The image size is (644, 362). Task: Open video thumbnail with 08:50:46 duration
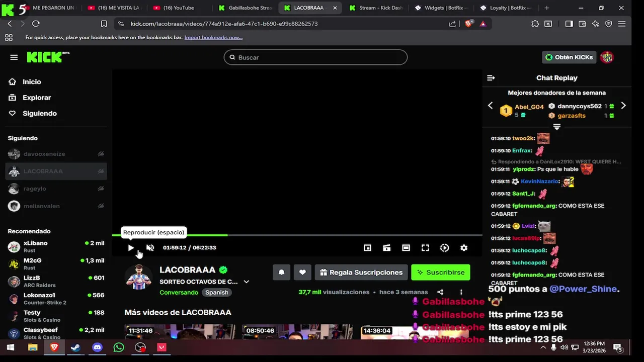297,332
